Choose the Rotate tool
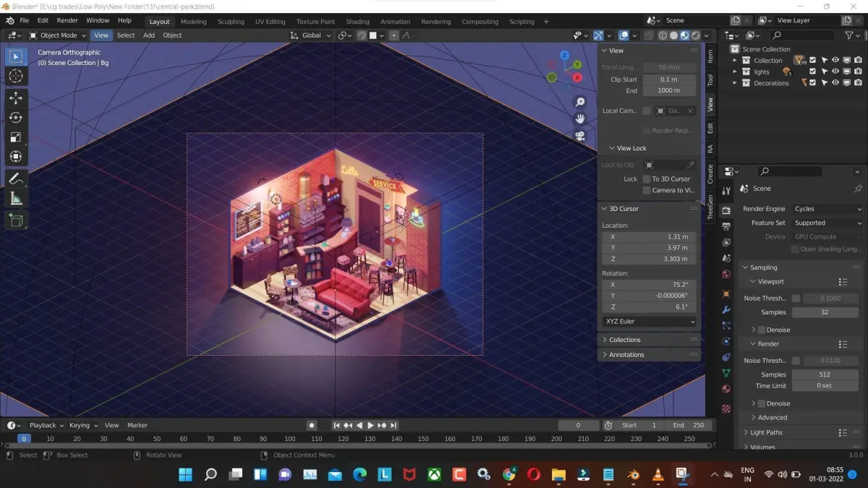The image size is (868, 488). pos(16,118)
